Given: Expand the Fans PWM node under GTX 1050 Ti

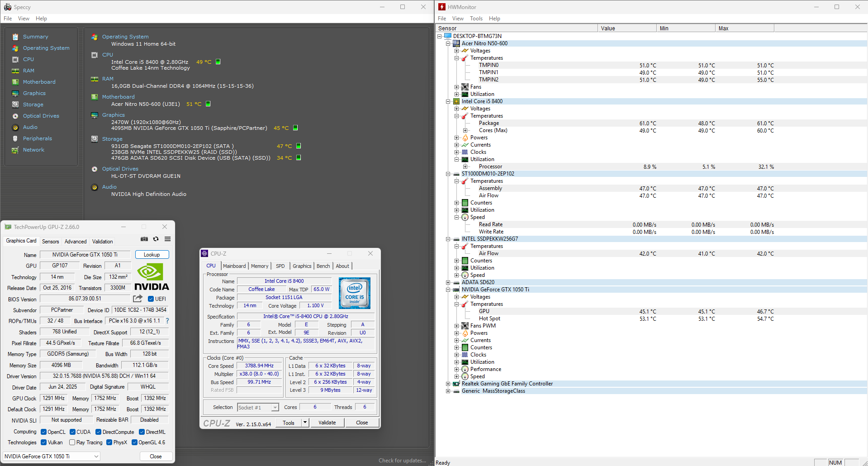Looking at the screenshot, I should 457,326.
